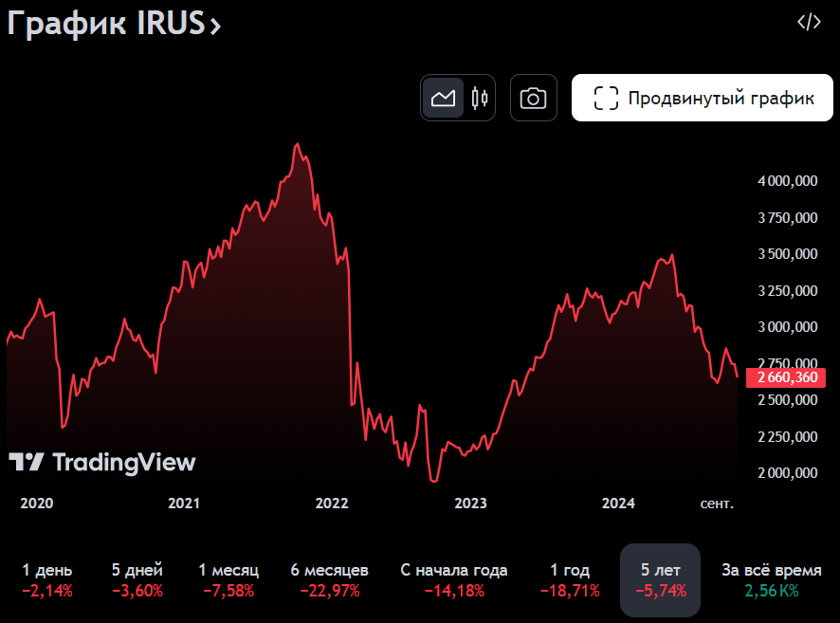
Task: Click the 2024 time axis label
Action: 618,504
